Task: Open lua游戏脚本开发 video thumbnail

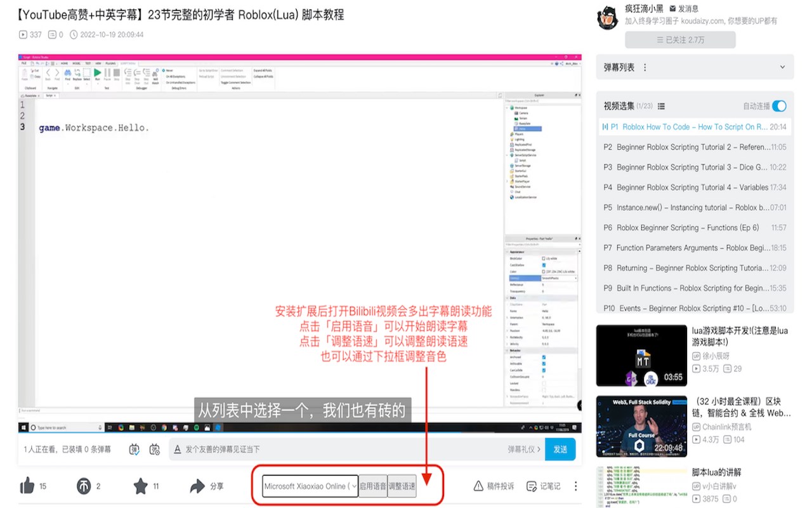Action: [641, 356]
